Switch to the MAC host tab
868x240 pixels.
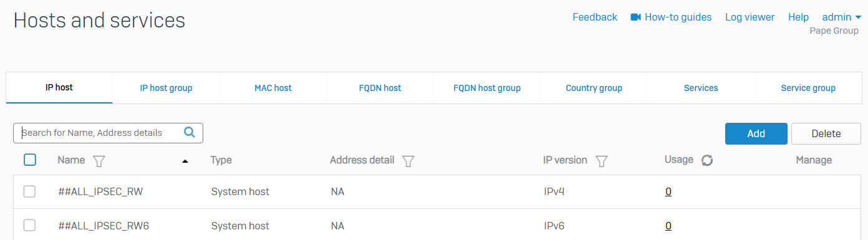pyautogui.click(x=273, y=88)
